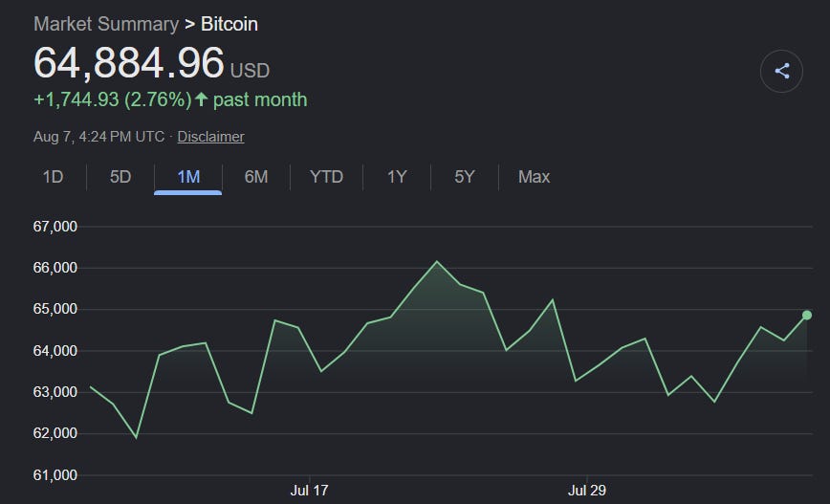Click the 64,000 y-axis label
Image resolution: width=830 pixels, height=504 pixels.
[55, 351]
